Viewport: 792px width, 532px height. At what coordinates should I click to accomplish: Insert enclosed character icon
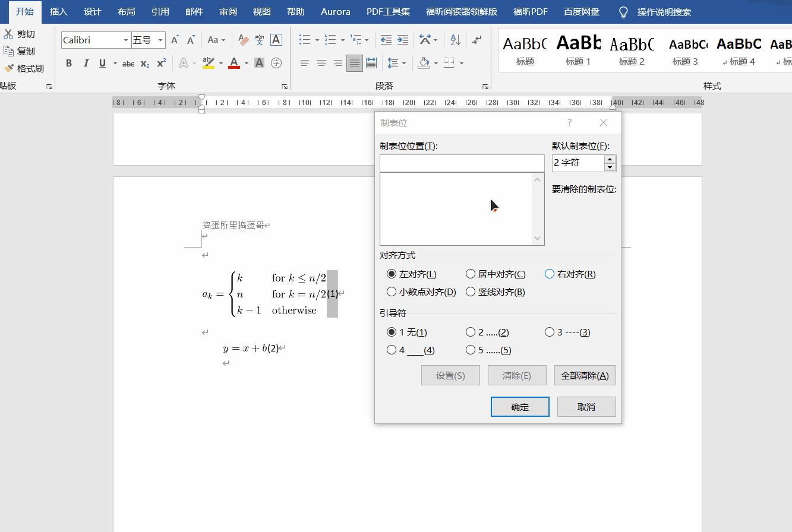point(276,63)
